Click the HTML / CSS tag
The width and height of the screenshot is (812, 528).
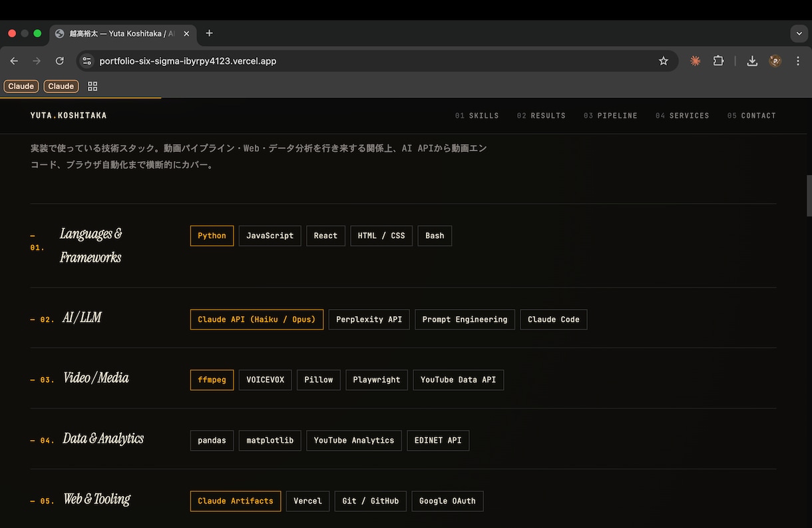(381, 236)
